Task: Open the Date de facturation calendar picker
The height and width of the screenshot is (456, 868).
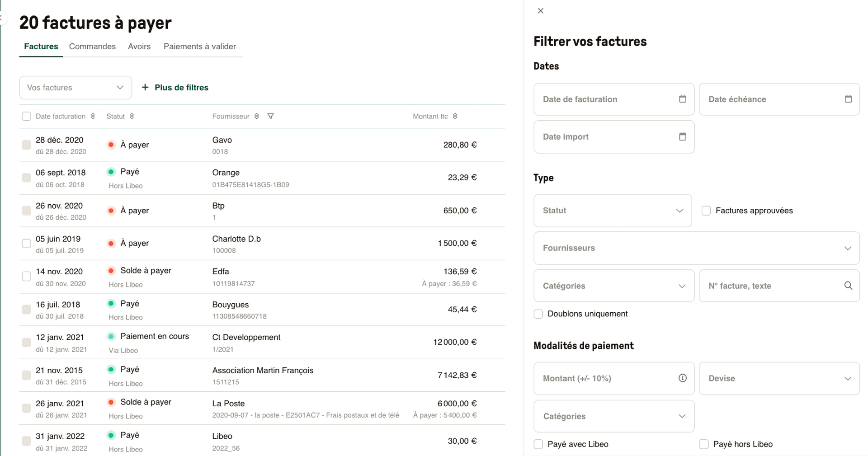Action: pyautogui.click(x=683, y=99)
